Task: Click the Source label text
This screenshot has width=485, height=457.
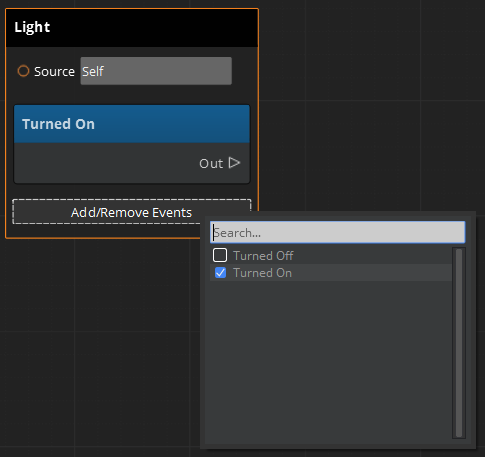Action: coord(54,71)
